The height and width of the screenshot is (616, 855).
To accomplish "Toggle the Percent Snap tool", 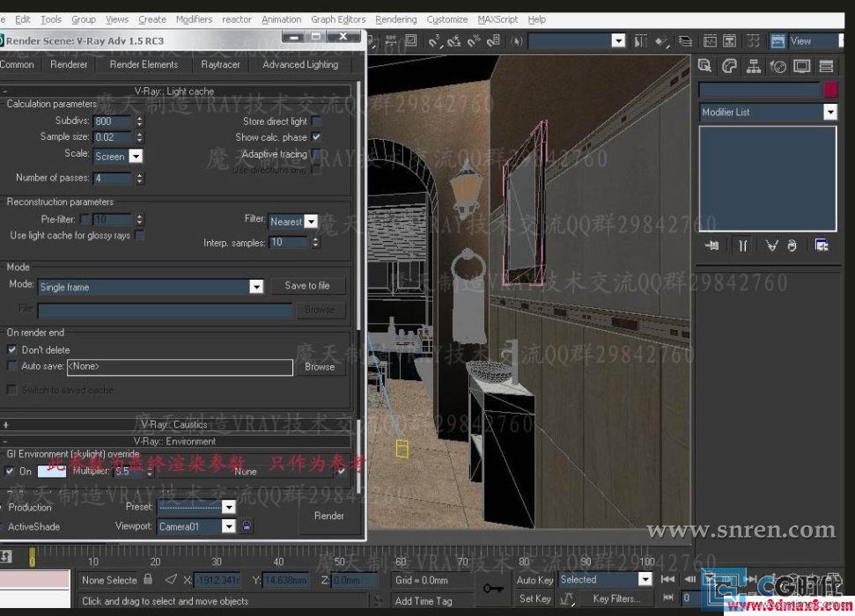I will coord(474,40).
